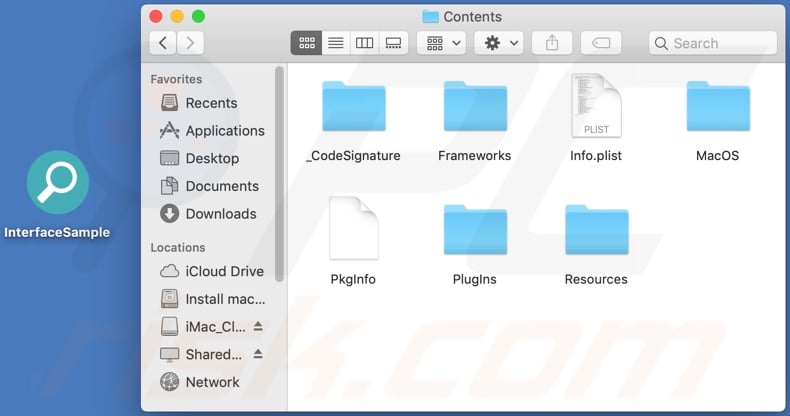This screenshot has width=790, height=416.
Task: Click the "MacOS" folder name label
Action: [717, 156]
